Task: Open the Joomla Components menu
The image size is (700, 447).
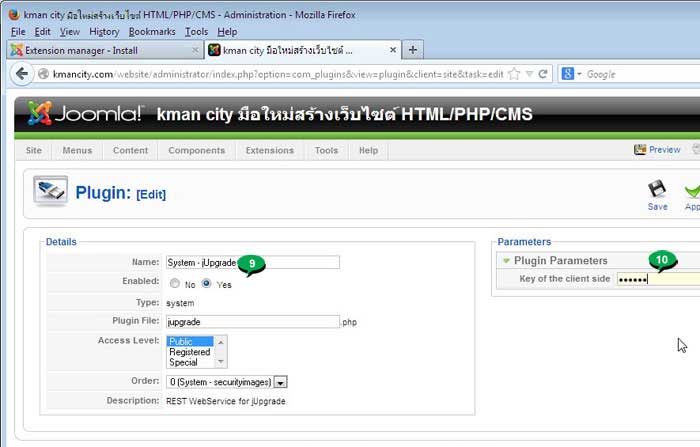Action: coord(196,150)
